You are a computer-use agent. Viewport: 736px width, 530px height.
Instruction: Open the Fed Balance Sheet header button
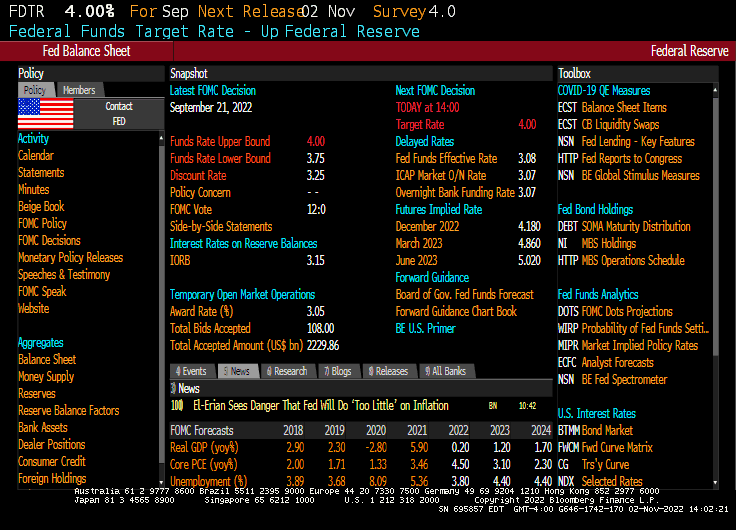click(86, 51)
